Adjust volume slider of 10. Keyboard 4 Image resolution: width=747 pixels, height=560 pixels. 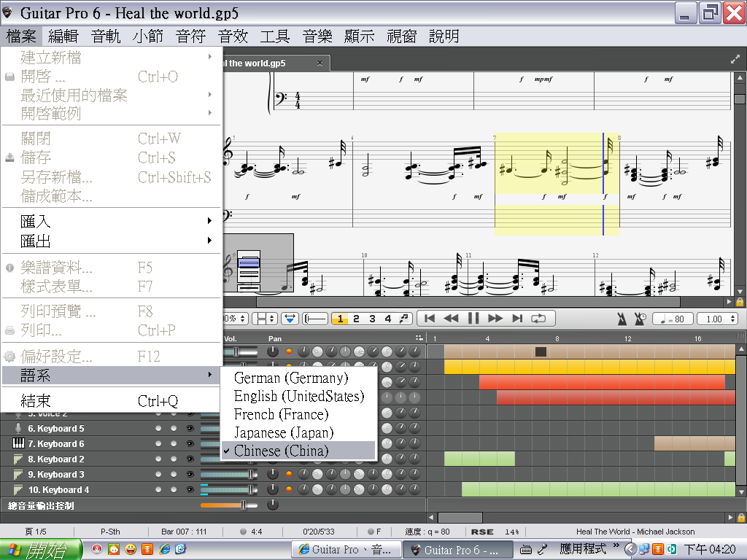point(228,489)
